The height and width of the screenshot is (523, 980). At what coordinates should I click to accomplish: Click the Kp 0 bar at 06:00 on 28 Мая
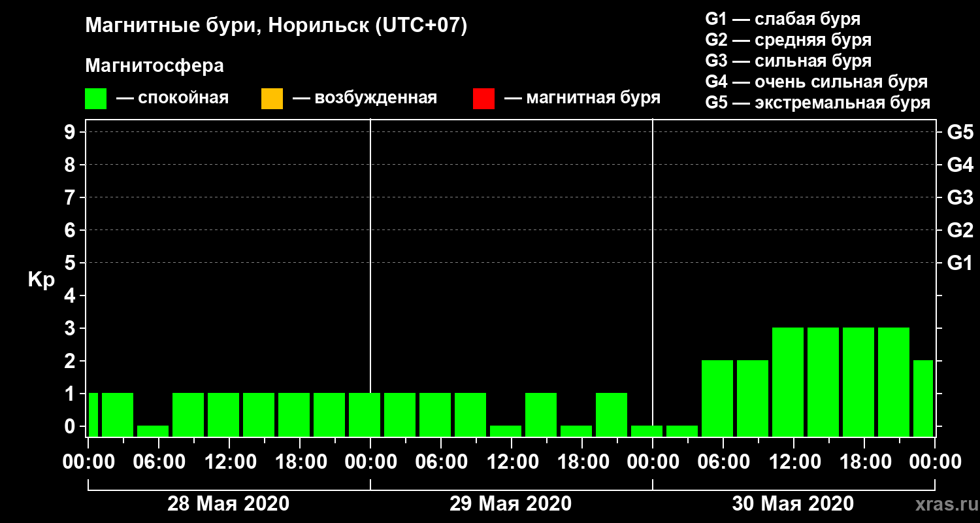[153, 431]
